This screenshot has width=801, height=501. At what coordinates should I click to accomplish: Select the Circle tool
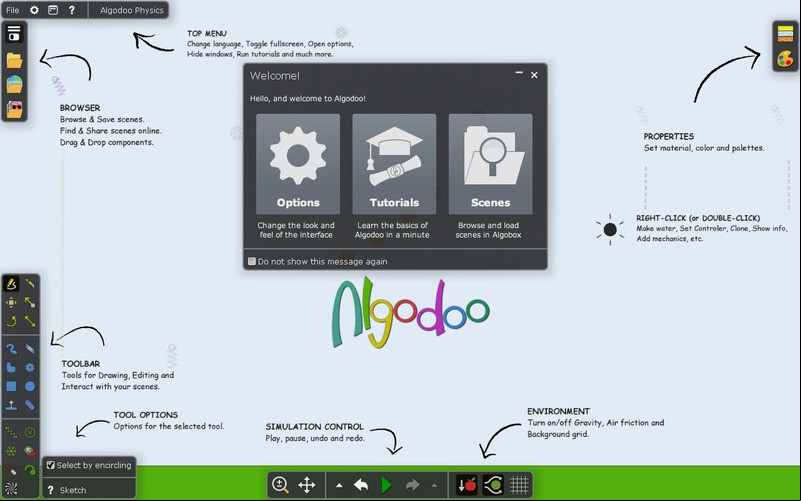(30, 387)
